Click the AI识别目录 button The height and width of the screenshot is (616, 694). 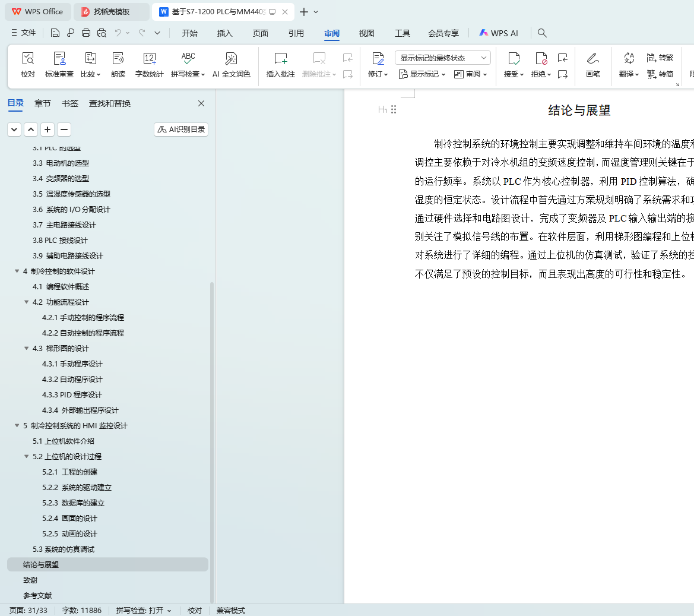(x=181, y=129)
